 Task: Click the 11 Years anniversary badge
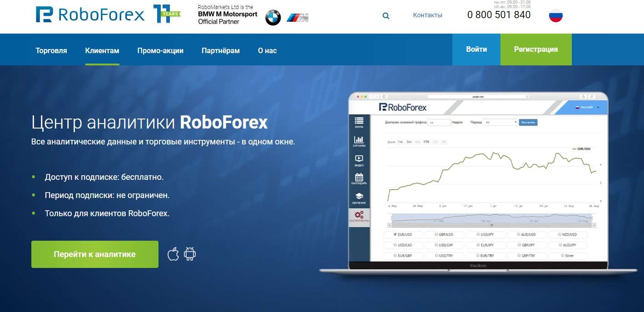pyautogui.click(x=167, y=14)
